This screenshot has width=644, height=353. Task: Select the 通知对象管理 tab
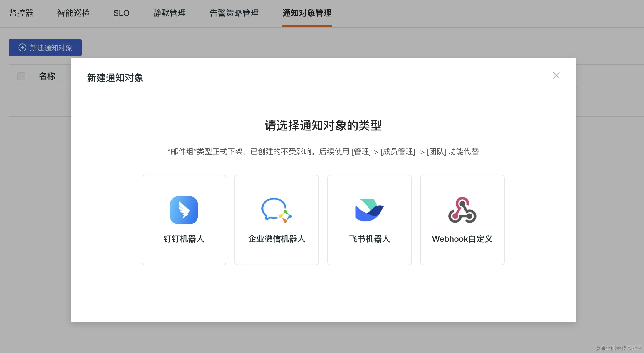click(x=307, y=13)
